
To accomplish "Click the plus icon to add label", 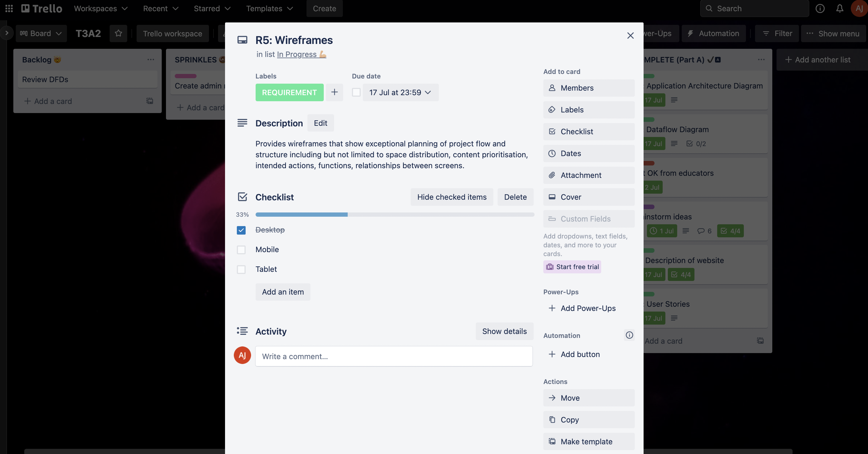I will pos(334,92).
